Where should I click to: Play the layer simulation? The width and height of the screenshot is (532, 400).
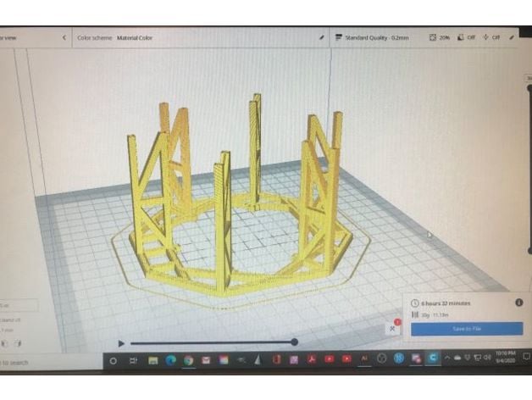(x=121, y=343)
